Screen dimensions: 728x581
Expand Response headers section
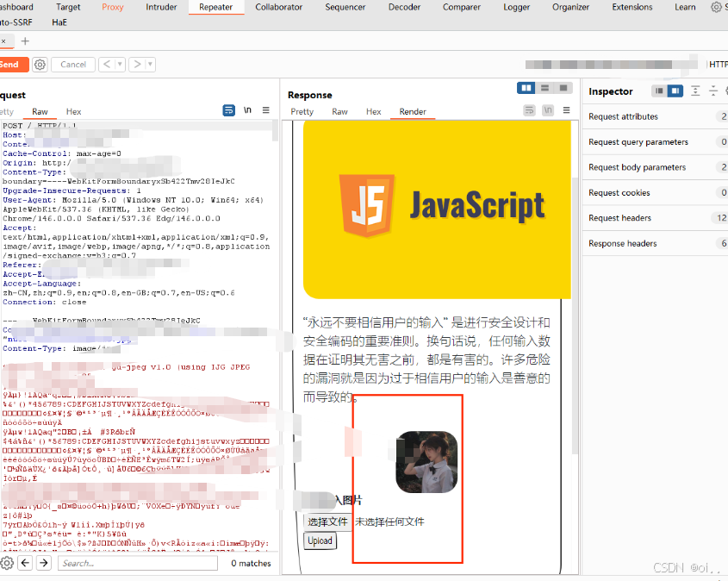(655, 243)
